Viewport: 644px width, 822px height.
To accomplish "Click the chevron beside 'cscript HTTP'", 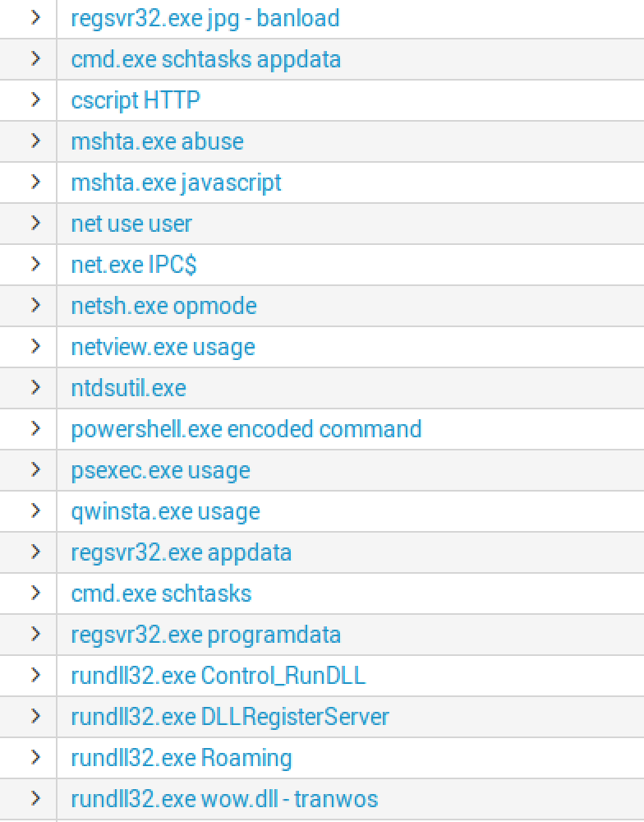I will pyautogui.click(x=35, y=99).
